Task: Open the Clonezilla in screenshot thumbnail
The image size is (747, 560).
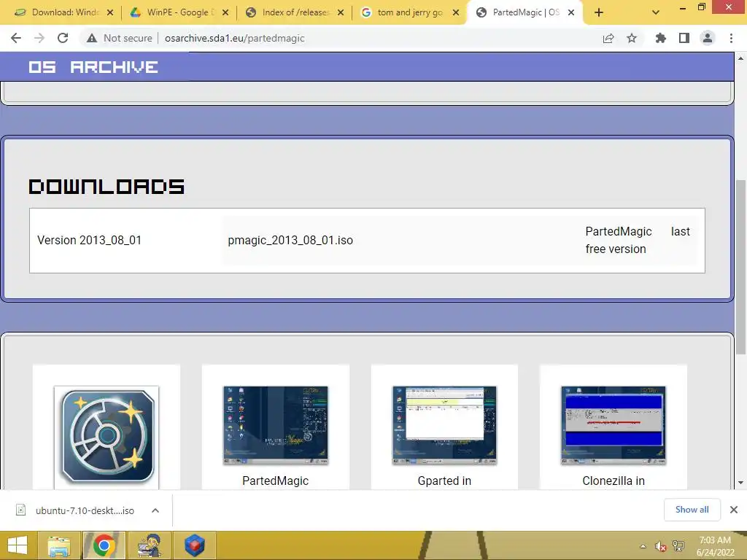Action: pos(613,425)
